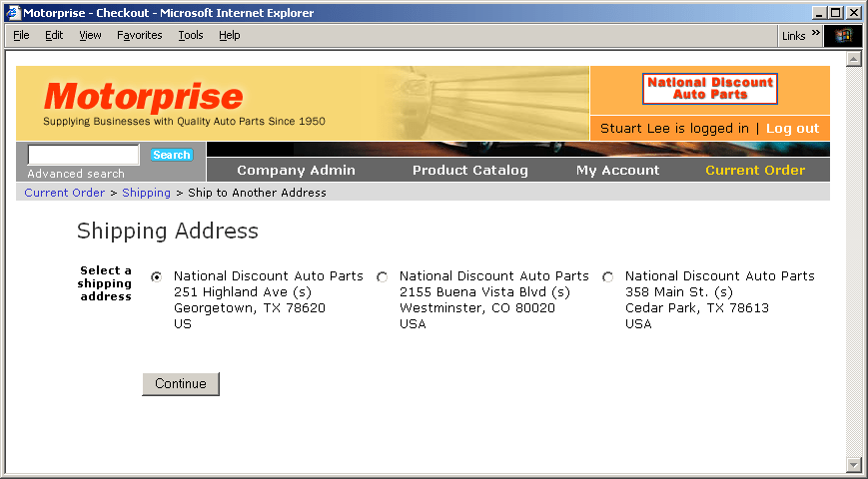The width and height of the screenshot is (868, 479).
Task: Click inside the search text field
Action: 83,155
